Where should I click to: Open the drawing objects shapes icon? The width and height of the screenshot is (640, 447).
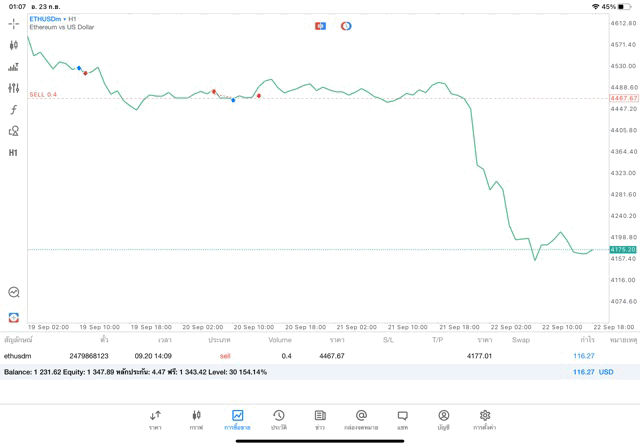(x=13, y=131)
